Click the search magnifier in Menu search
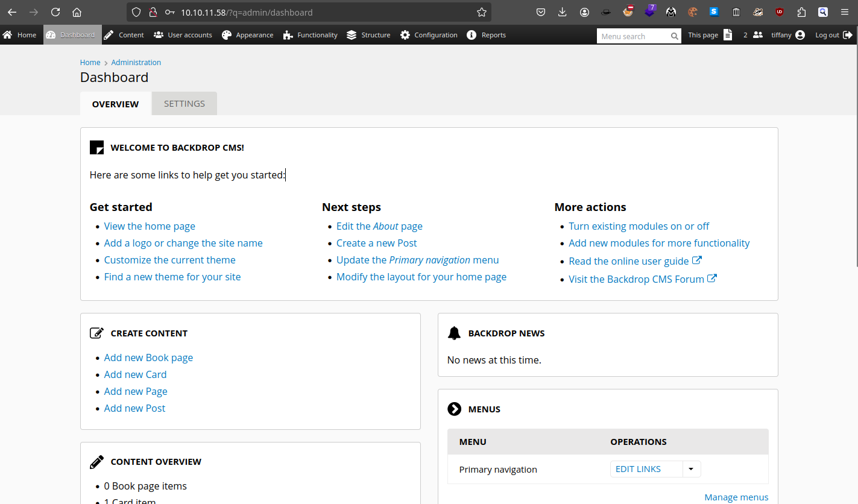The width and height of the screenshot is (858, 504). [x=674, y=36]
